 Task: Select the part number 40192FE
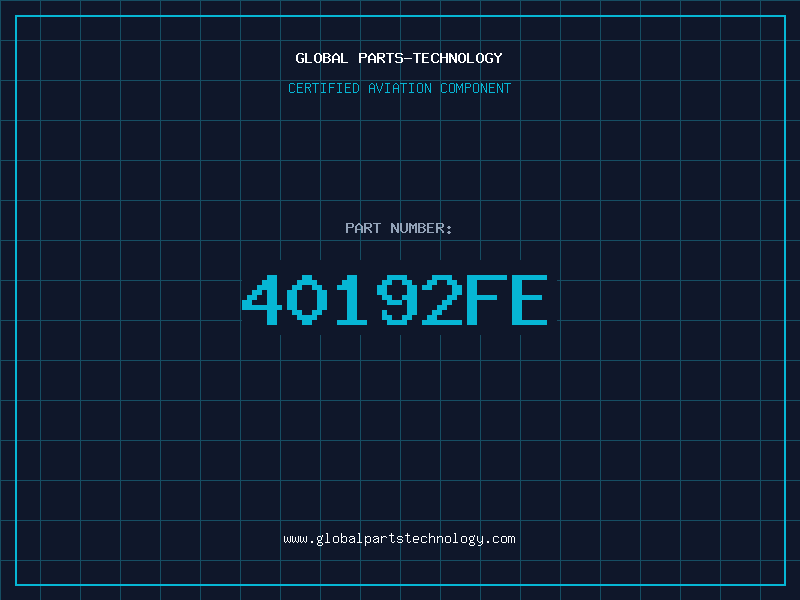(395, 299)
